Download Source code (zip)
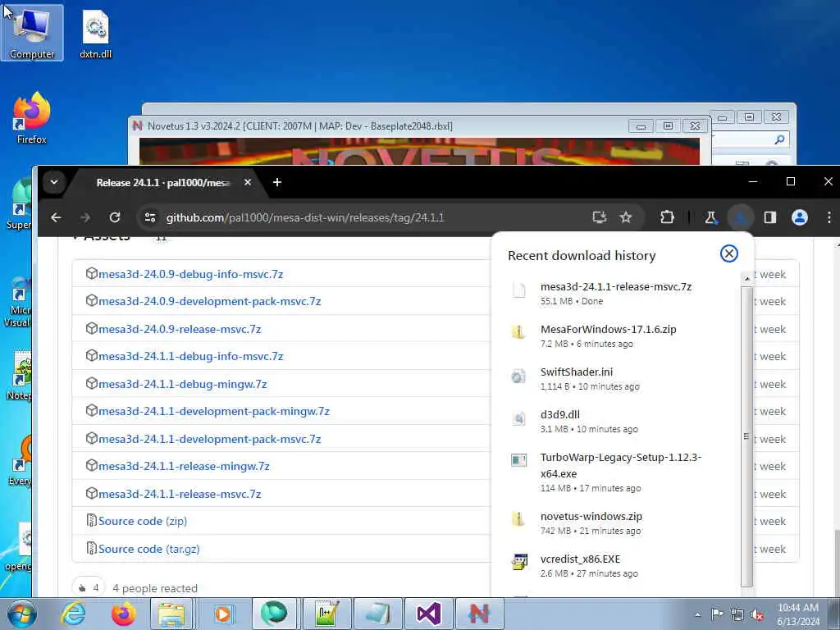Image resolution: width=840 pixels, height=630 pixels. coord(143,521)
